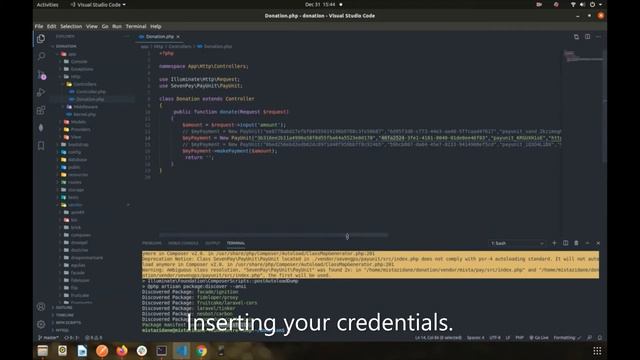Open the editor More Actions ellipsis
This screenshot has width=640, height=360.
(598, 37)
